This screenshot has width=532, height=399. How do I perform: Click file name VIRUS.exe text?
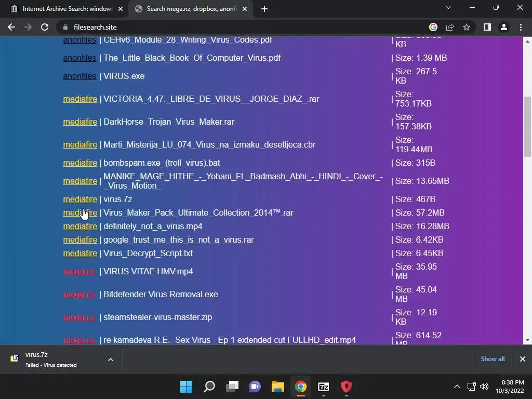click(x=124, y=76)
